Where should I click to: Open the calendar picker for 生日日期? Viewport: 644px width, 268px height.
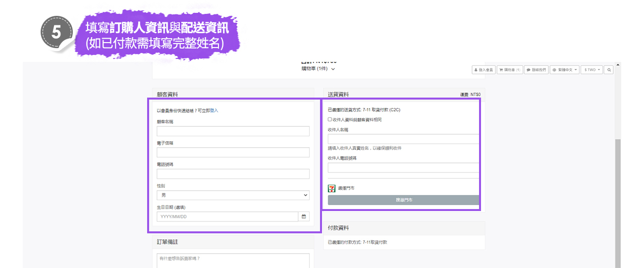point(304,216)
